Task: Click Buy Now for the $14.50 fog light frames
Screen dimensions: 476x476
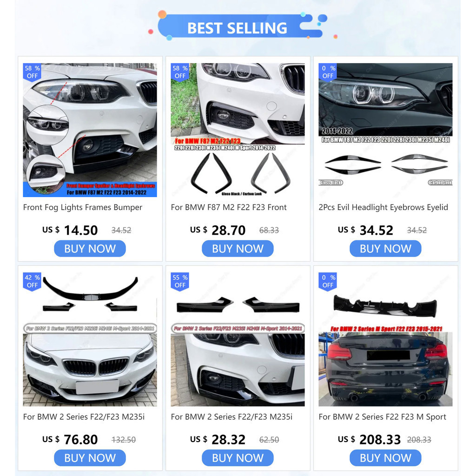Action: (x=90, y=249)
